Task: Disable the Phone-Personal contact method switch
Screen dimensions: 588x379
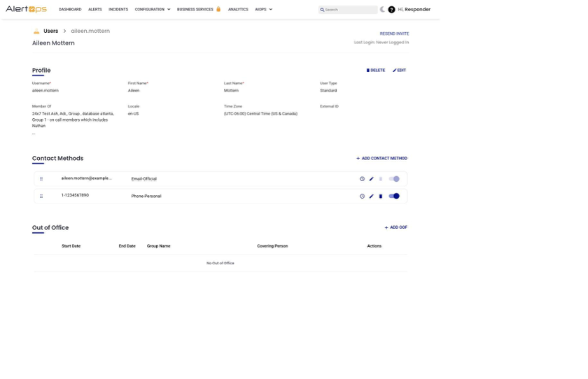Action: click(x=394, y=196)
